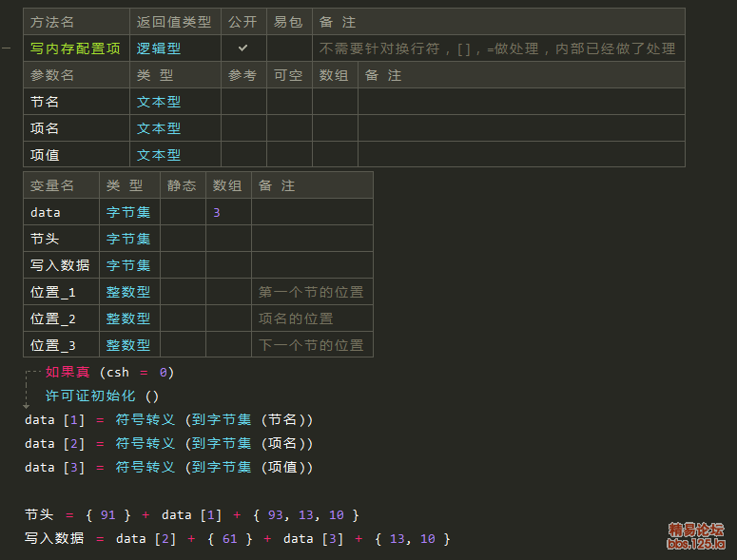Click the 字节集 type of variable data
Image resolution: width=737 pixels, height=560 pixels.
pyautogui.click(x=128, y=212)
